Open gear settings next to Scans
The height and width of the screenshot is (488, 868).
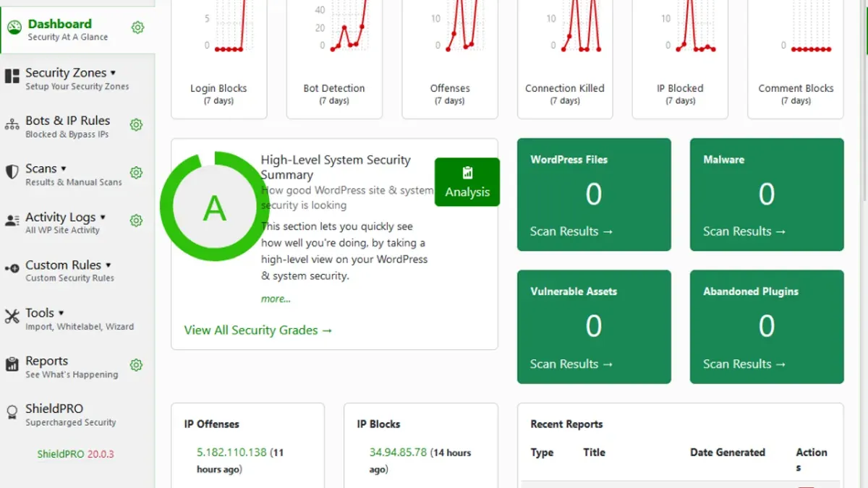136,173
